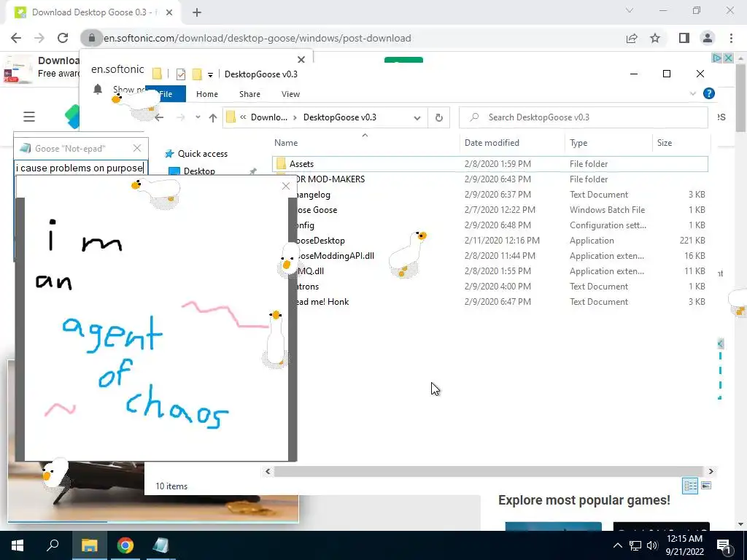Open the View ribbon tab
Viewport: 747px width, 560px height.
pos(290,94)
